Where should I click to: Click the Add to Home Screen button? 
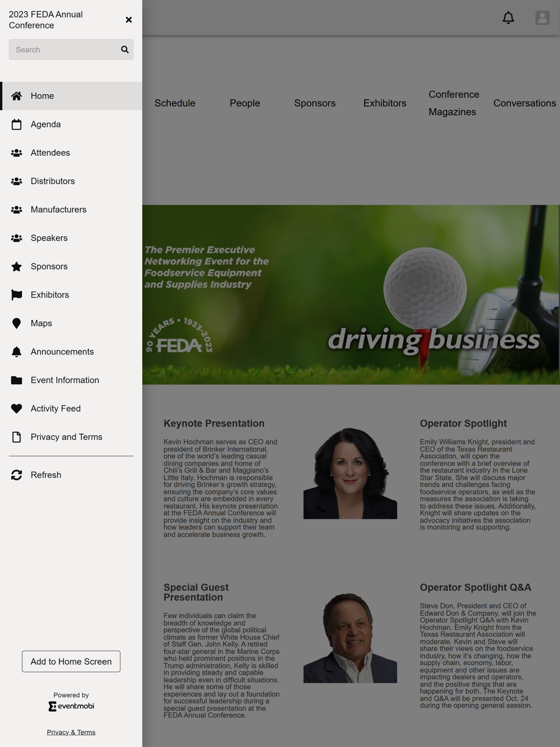pos(71,661)
